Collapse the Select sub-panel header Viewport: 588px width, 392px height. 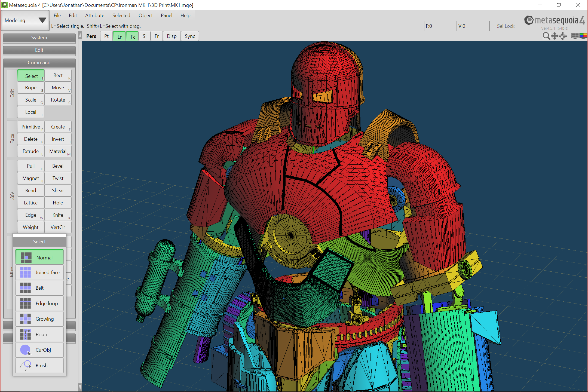pos(39,242)
